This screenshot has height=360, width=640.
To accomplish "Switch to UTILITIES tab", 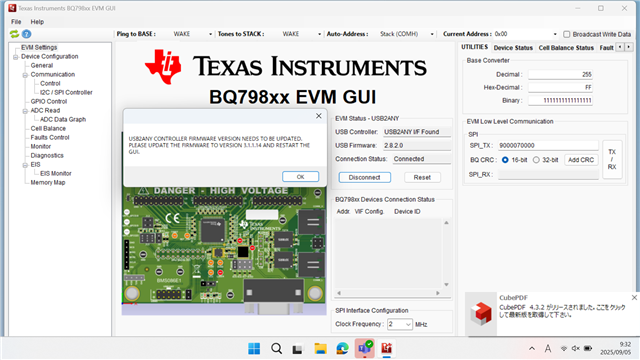I will tap(474, 47).
